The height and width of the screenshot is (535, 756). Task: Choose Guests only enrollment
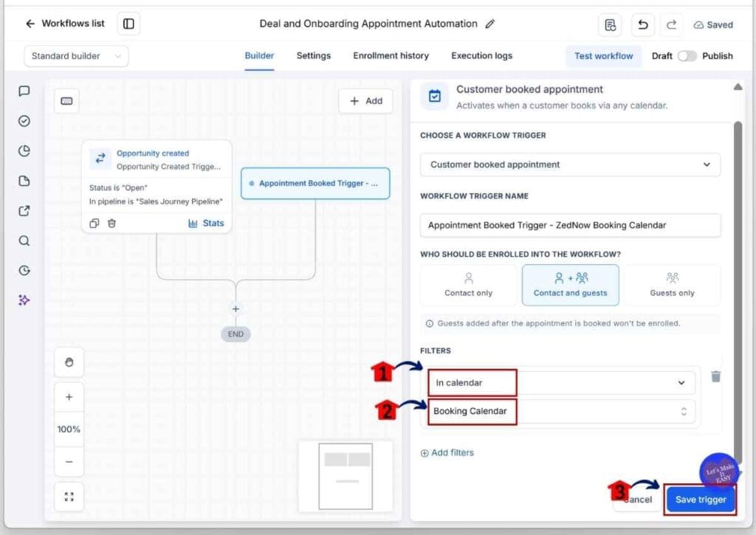[x=672, y=286]
